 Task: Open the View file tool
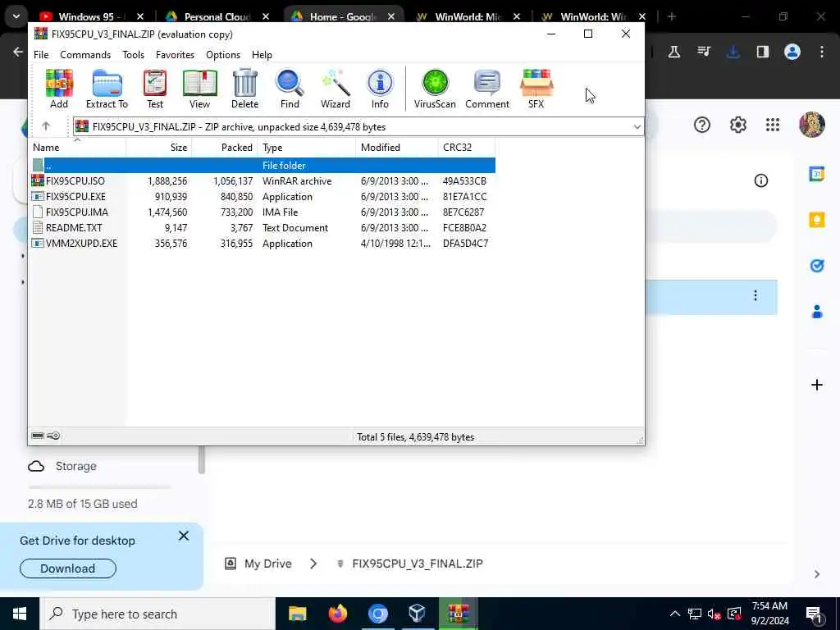point(200,89)
